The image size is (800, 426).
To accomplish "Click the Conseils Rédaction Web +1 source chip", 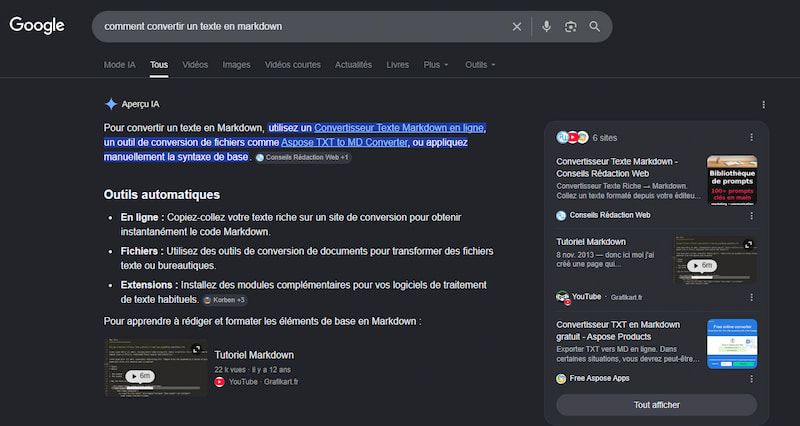I will point(303,158).
